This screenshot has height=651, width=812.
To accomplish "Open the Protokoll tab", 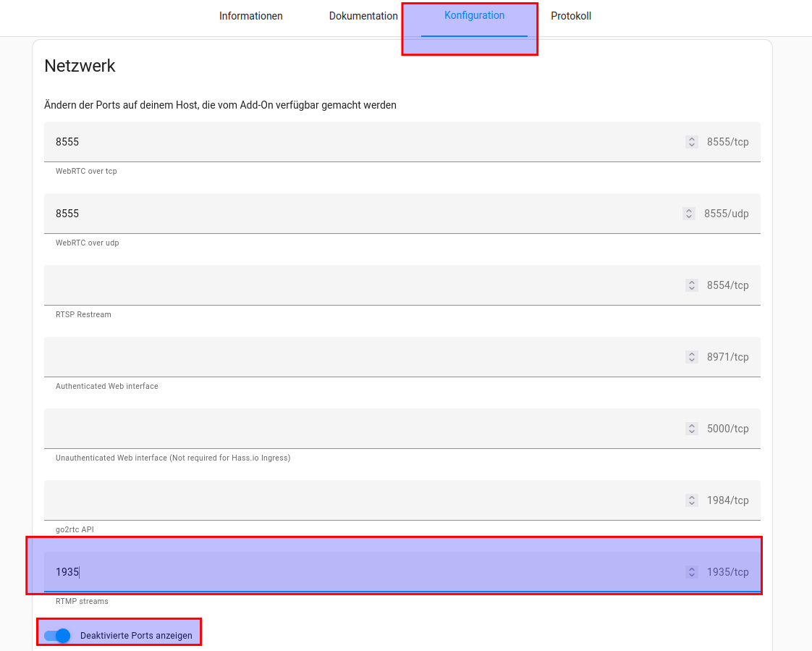I will 571,16.
